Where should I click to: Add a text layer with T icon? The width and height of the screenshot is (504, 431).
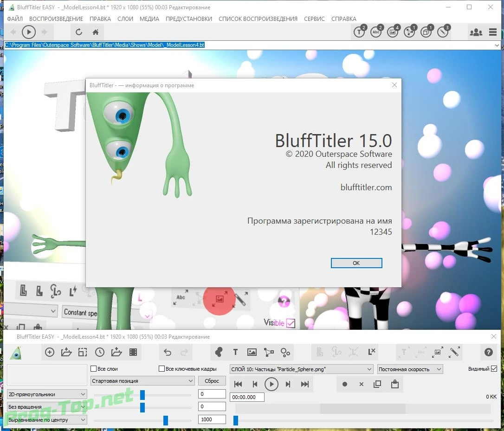[x=235, y=352]
